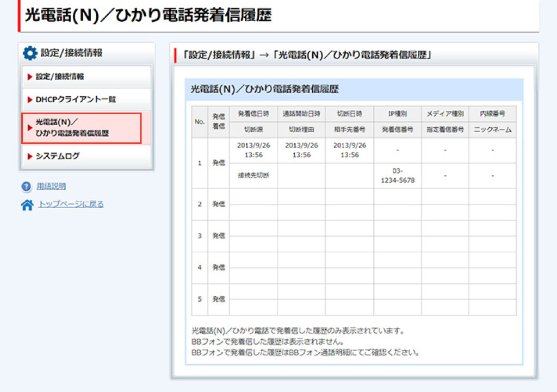Click red arrow beside DHCPクライアント一覧
The height and width of the screenshot is (392, 557).
(x=30, y=100)
